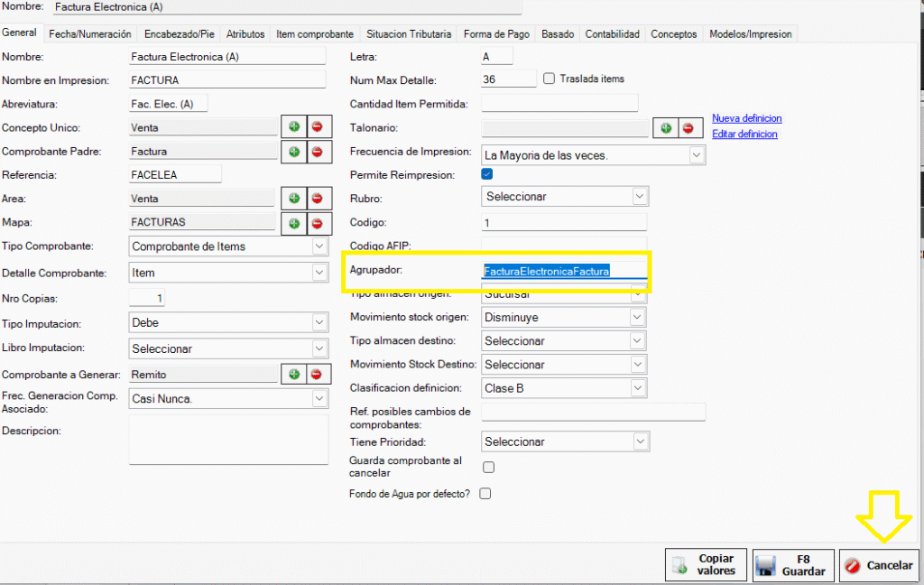Uncheck the Permite Reimpresion checkbox

coord(487,174)
